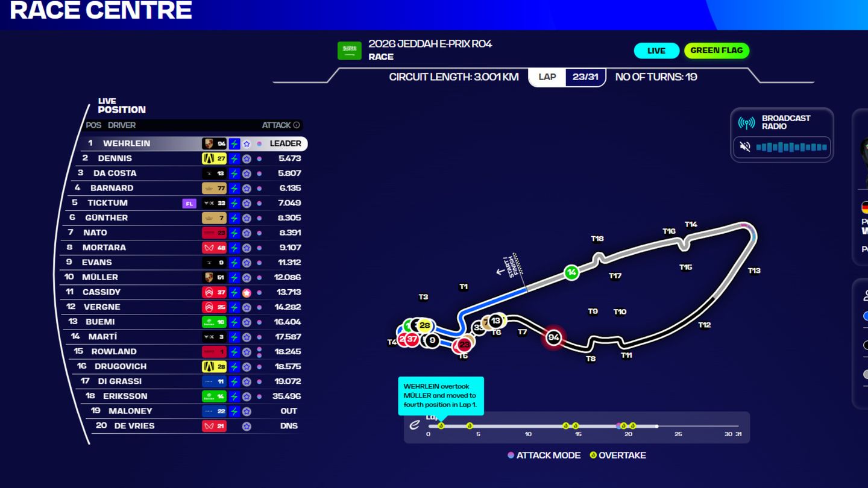Select green car 14 marker on track
This screenshot has width=868, height=488.
point(571,272)
